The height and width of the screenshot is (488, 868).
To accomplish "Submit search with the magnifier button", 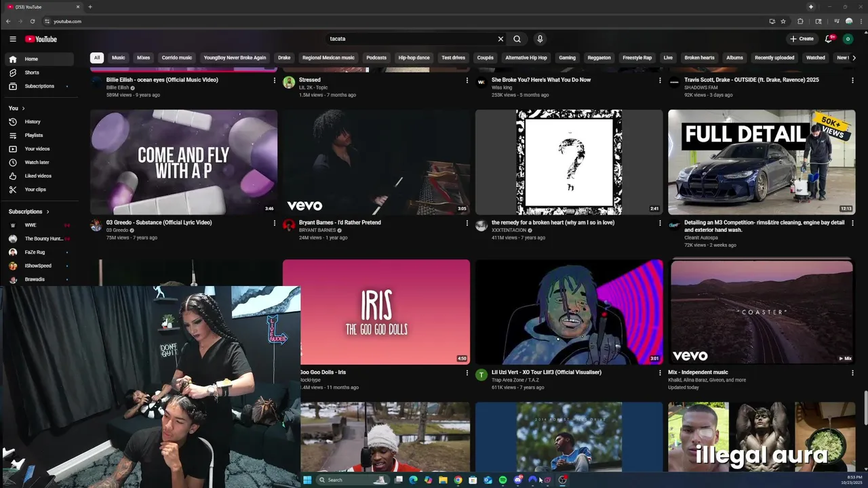I will [x=517, y=39].
